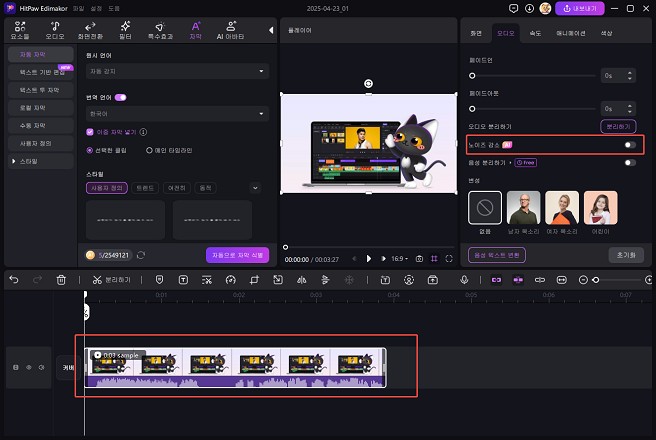This screenshot has height=440, width=656.
Task: Click the download icon in title bar
Action: tap(529, 8)
